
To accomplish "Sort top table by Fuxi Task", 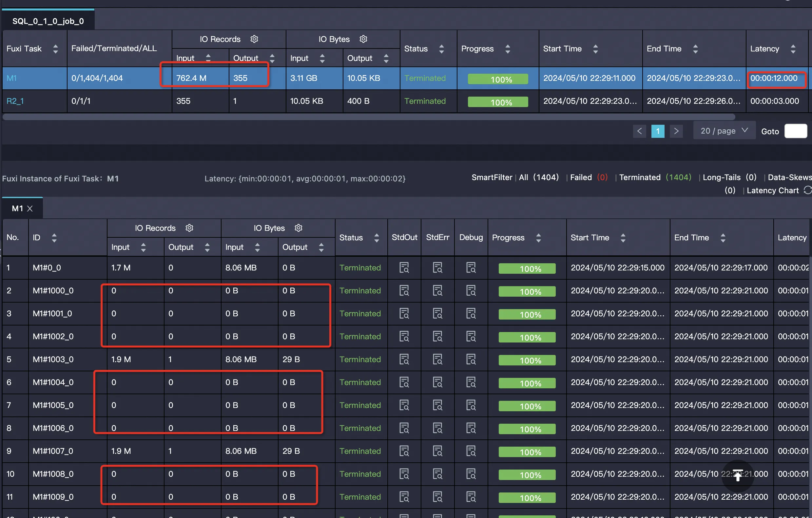I will [56, 49].
